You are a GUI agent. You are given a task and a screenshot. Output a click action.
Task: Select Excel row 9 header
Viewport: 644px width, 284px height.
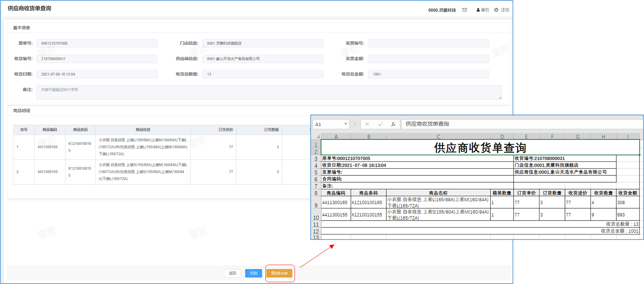point(316,205)
